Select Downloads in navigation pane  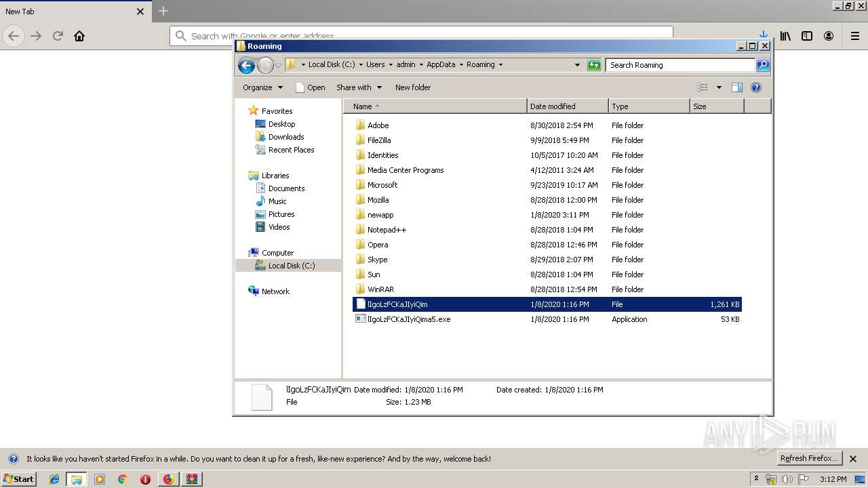[286, 137]
